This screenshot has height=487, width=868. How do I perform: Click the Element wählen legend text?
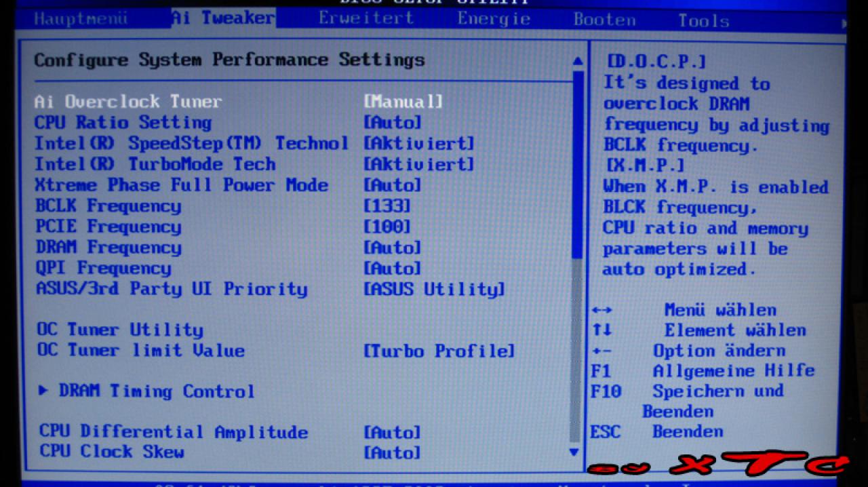tap(735, 330)
